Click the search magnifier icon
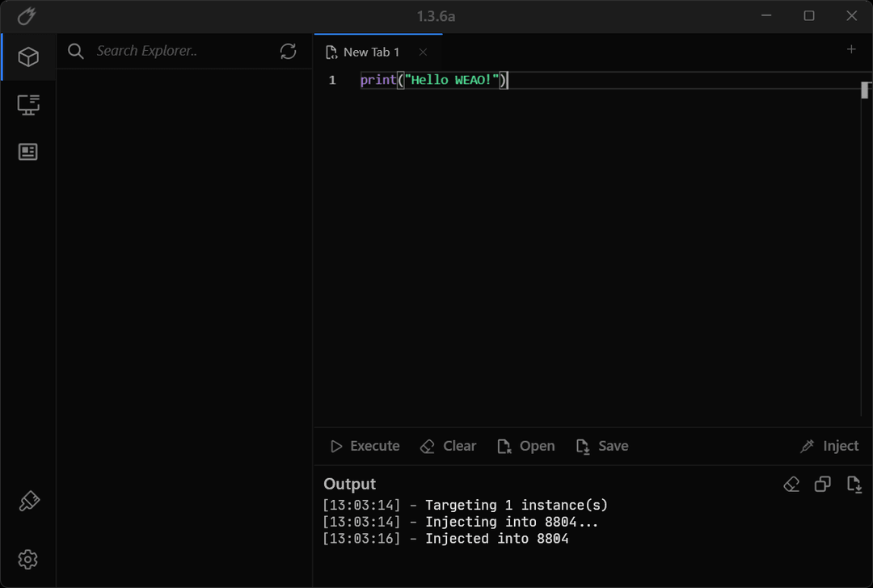This screenshot has height=588, width=873. pyautogui.click(x=76, y=51)
